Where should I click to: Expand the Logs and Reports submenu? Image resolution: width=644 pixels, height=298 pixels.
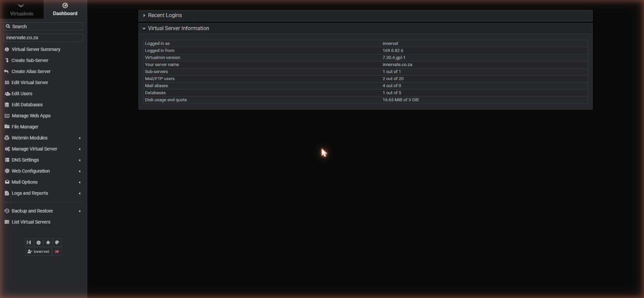point(43,193)
